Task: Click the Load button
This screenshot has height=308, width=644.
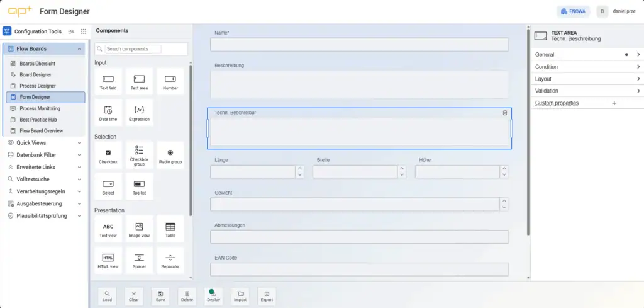Action: (x=107, y=297)
